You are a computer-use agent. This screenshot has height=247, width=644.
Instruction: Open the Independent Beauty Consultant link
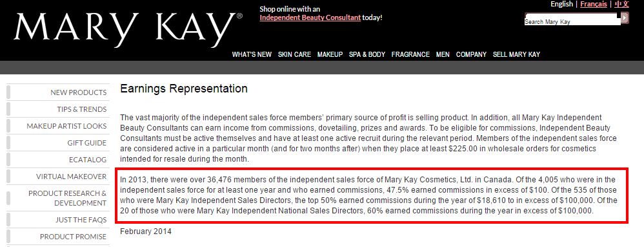click(310, 17)
